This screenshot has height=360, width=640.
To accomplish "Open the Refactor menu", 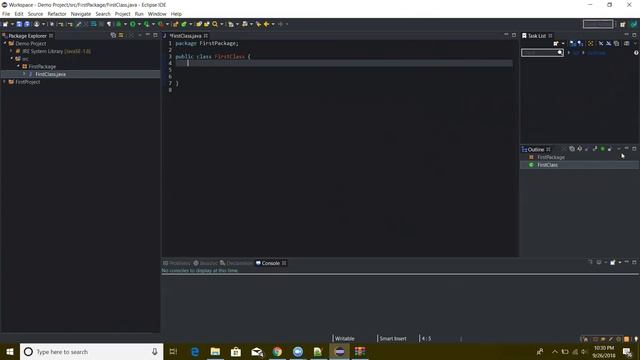I will point(57,14).
